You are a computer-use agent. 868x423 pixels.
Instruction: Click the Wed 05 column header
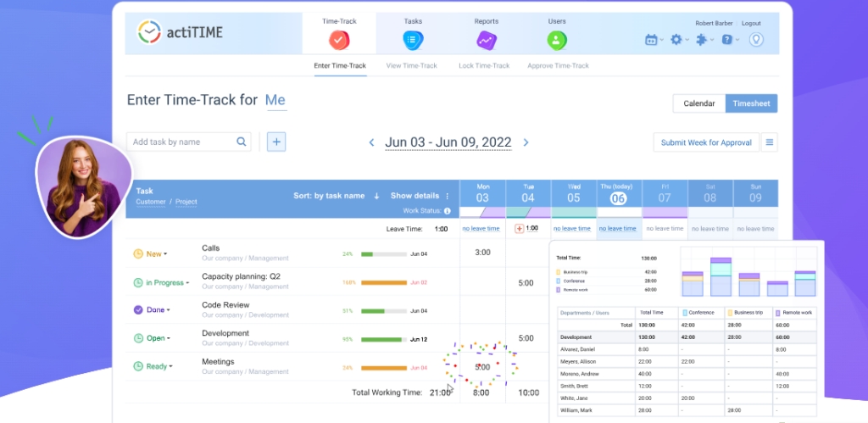pyautogui.click(x=574, y=193)
